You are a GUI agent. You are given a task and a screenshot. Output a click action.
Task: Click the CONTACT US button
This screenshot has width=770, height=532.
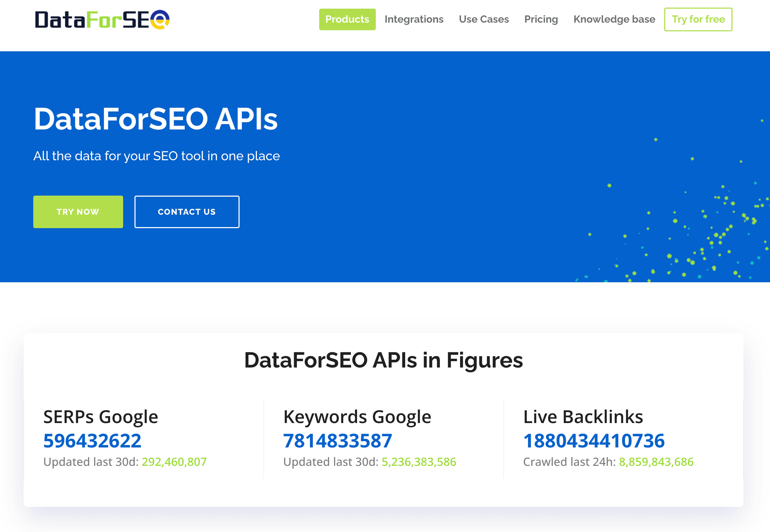186,212
